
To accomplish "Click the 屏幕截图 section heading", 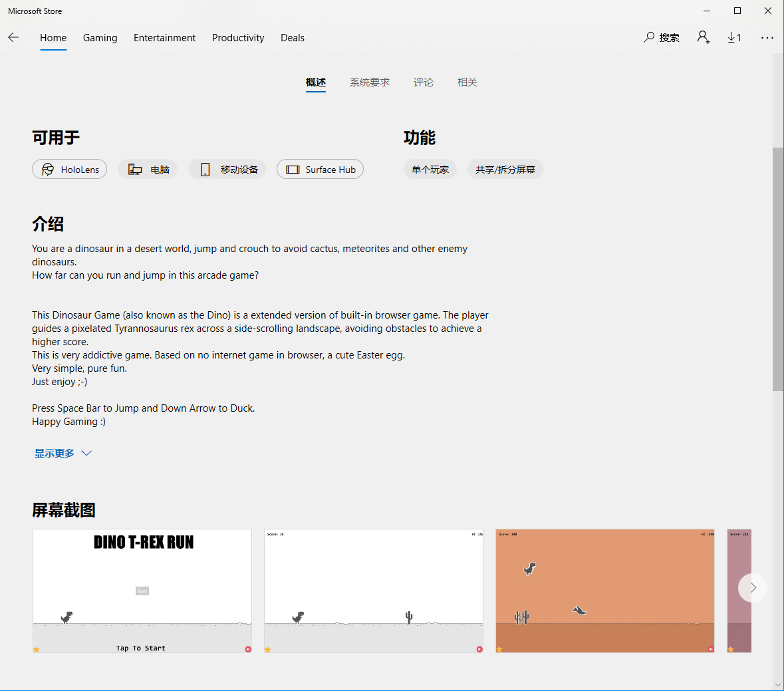I will tap(63, 509).
